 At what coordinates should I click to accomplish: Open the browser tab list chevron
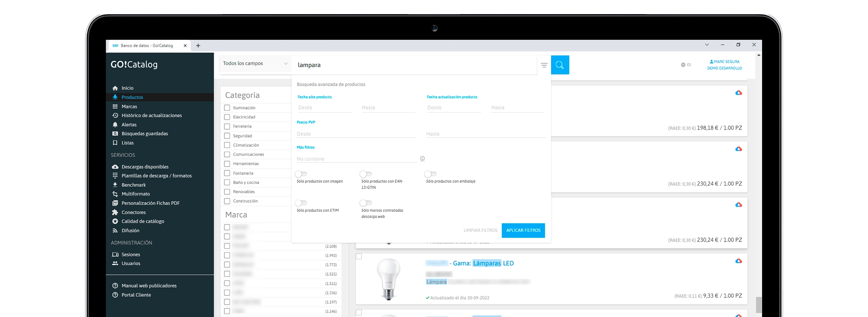(x=707, y=45)
